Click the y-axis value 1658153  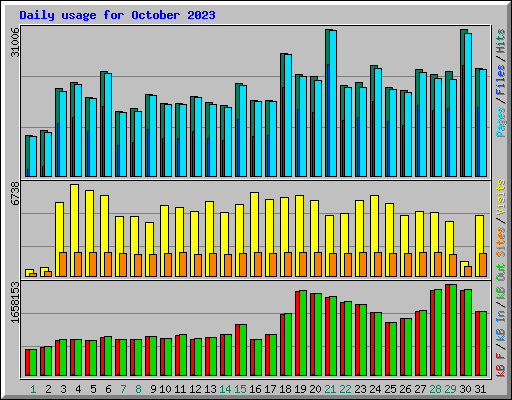15,302
